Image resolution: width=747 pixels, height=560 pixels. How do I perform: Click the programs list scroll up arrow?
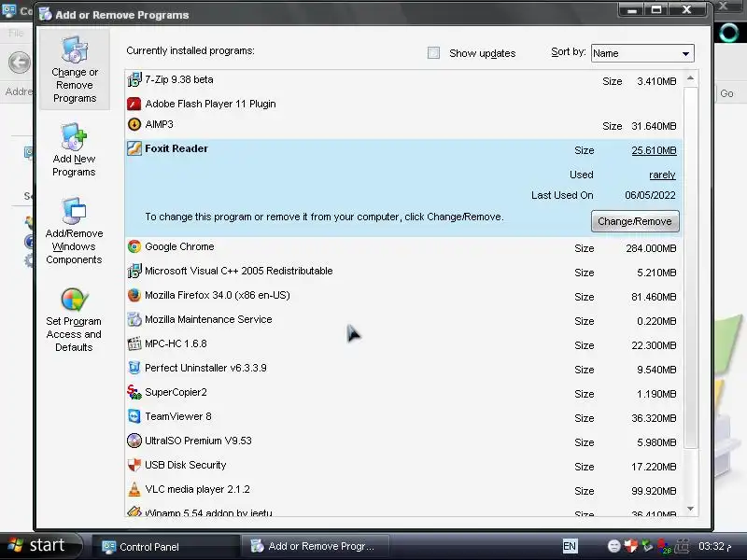(691, 78)
